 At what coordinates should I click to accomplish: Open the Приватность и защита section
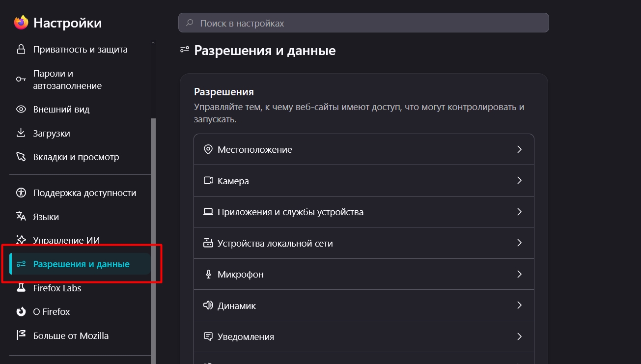coord(80,50)
